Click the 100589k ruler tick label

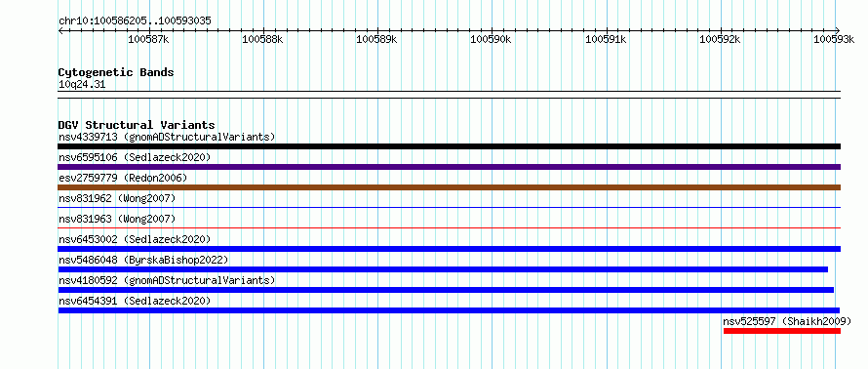pyautogui.click(x=377, y=39)
